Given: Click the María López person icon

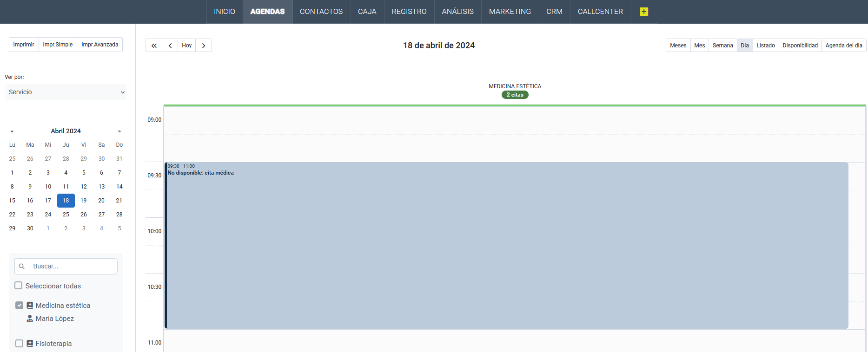Looking at the screenshot, I should pos(30,319).
